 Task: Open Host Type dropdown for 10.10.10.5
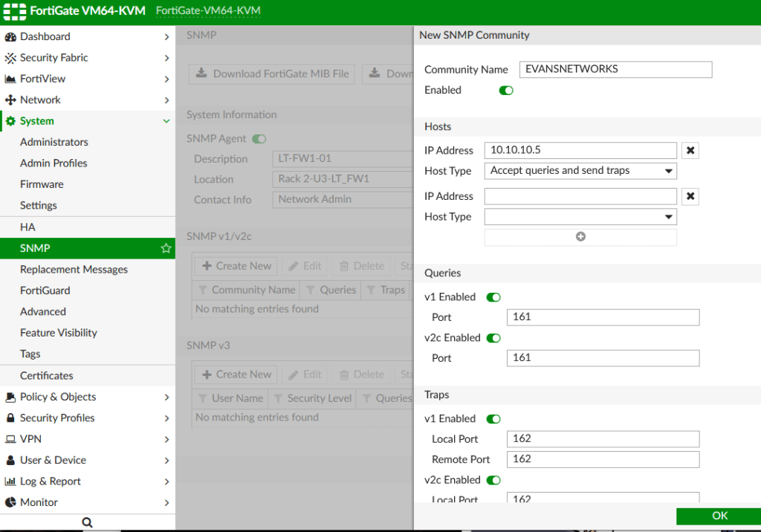point(580,171)
